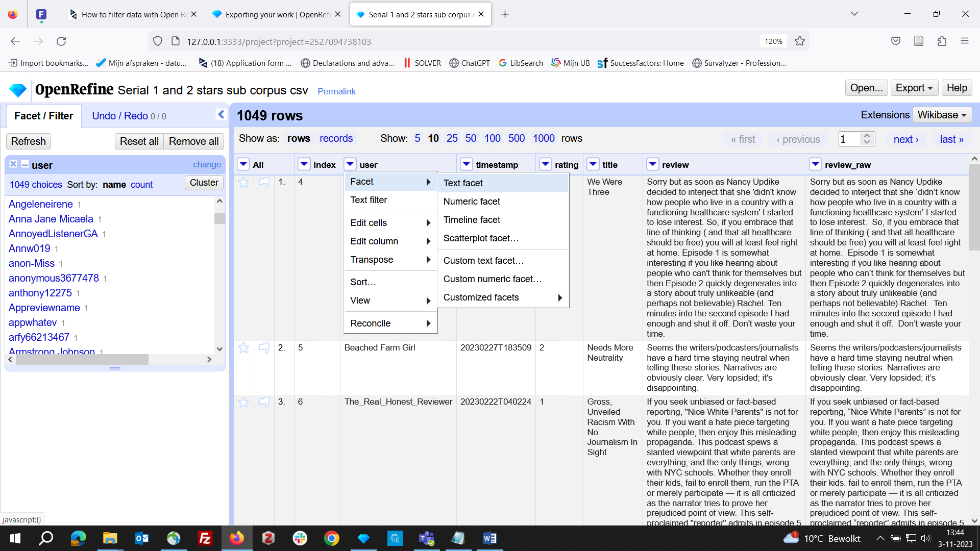Screen dimensions: 980x551
Task: Open the index column dropdown menu
Action: tap(304, 164)
